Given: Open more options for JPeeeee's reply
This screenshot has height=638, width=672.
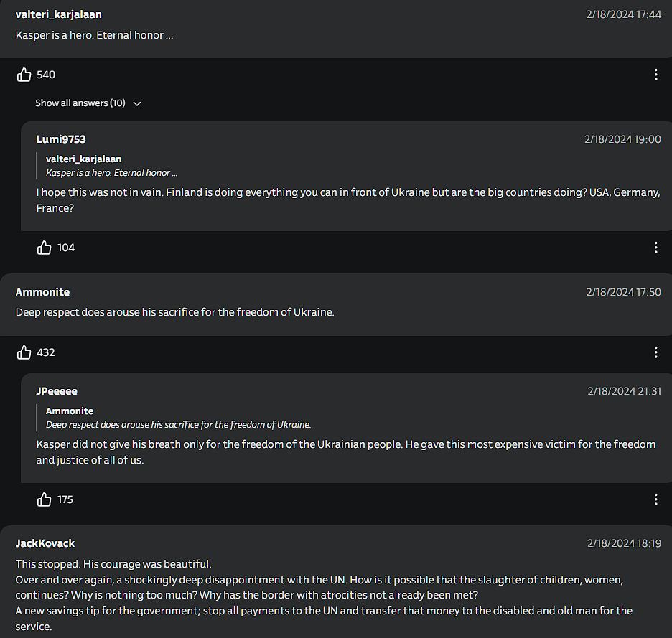Looking at the screenshot, I should pos(655,499).
